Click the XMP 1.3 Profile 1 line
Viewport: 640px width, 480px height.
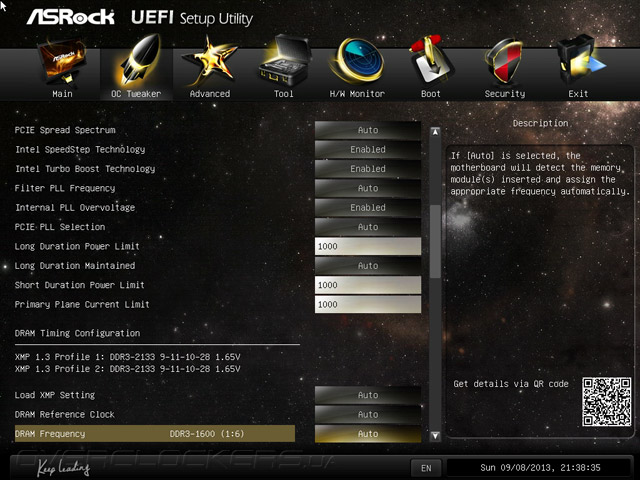click(x=127, y=357)
